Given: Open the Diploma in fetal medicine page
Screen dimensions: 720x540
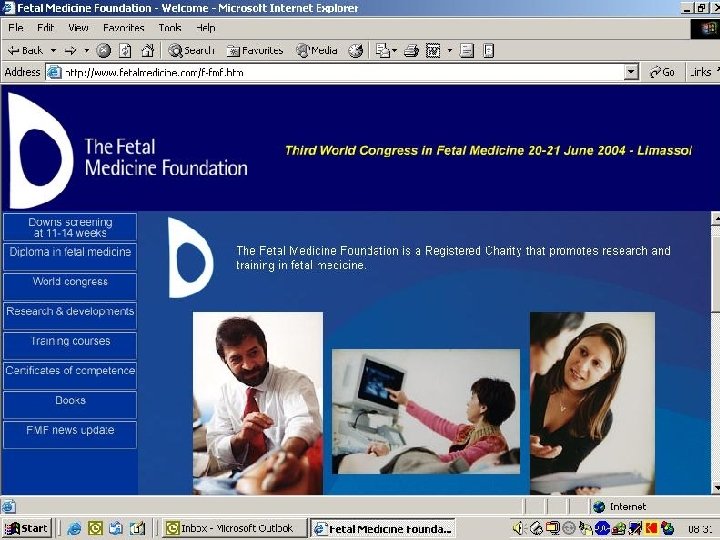Looking at the screenshot, I should tap(70, 256).
